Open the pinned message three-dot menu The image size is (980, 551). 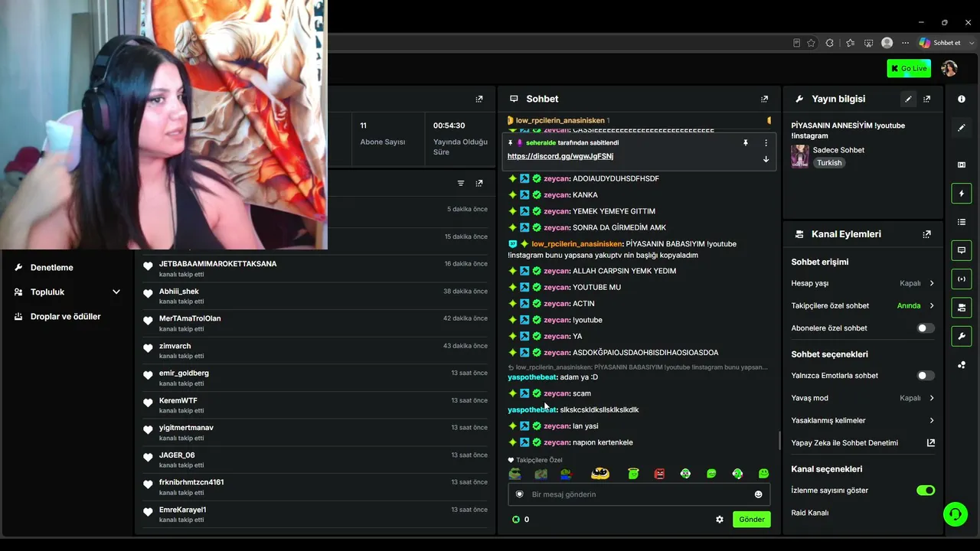(766, 143)
